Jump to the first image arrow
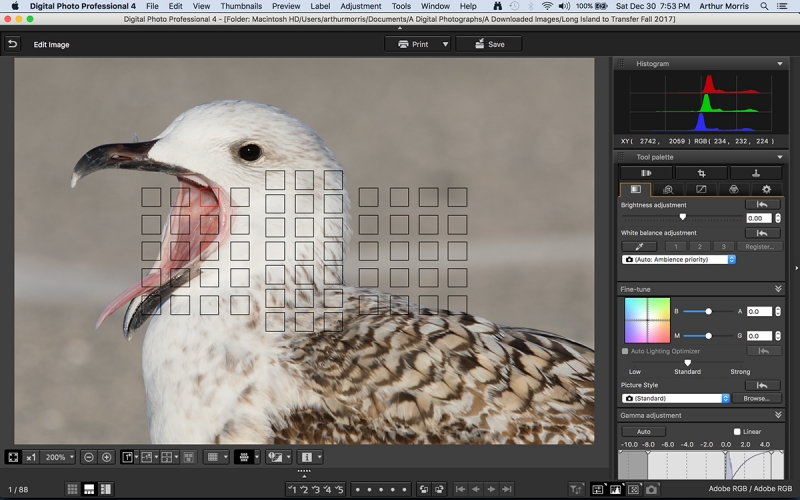The image size is (800, 500). (460, 489)
